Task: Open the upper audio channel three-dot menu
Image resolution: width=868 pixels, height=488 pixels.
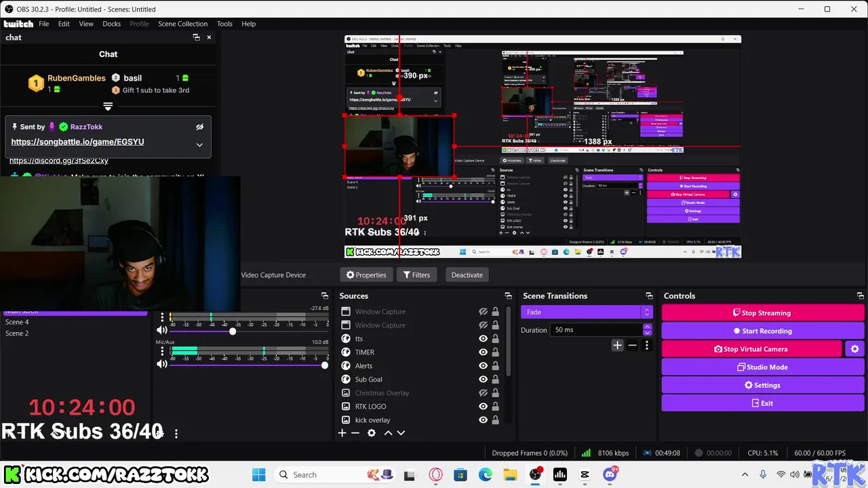Action: tap(161, 317)
